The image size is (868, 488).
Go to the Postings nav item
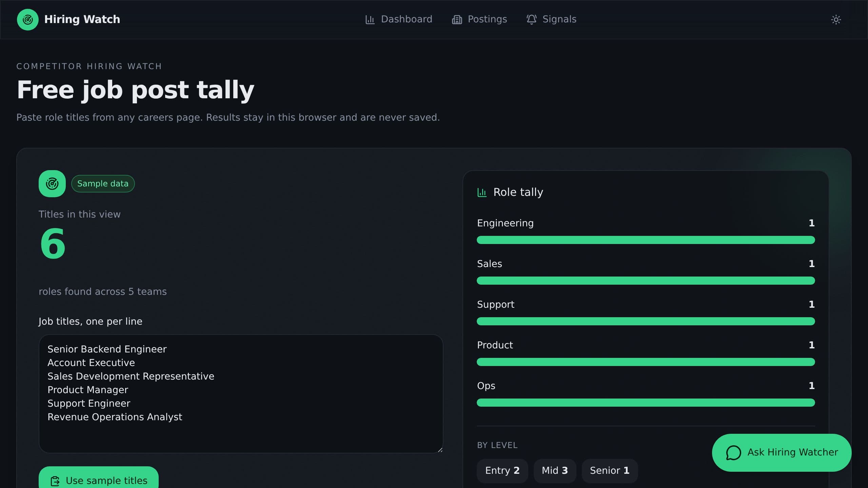479,19
